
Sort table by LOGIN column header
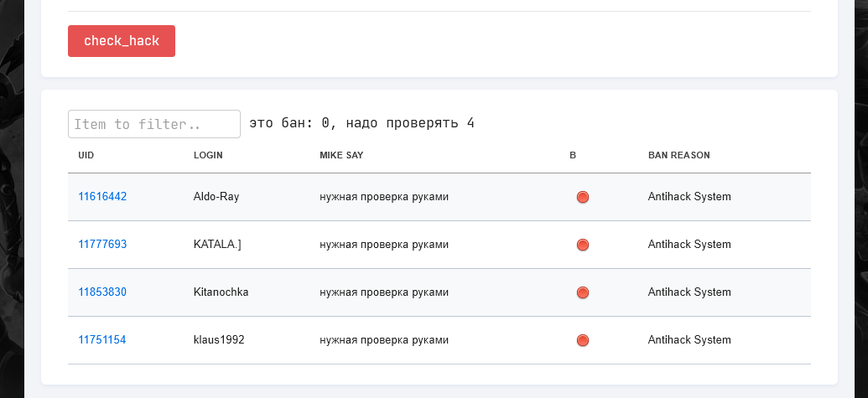click(208, 155)
